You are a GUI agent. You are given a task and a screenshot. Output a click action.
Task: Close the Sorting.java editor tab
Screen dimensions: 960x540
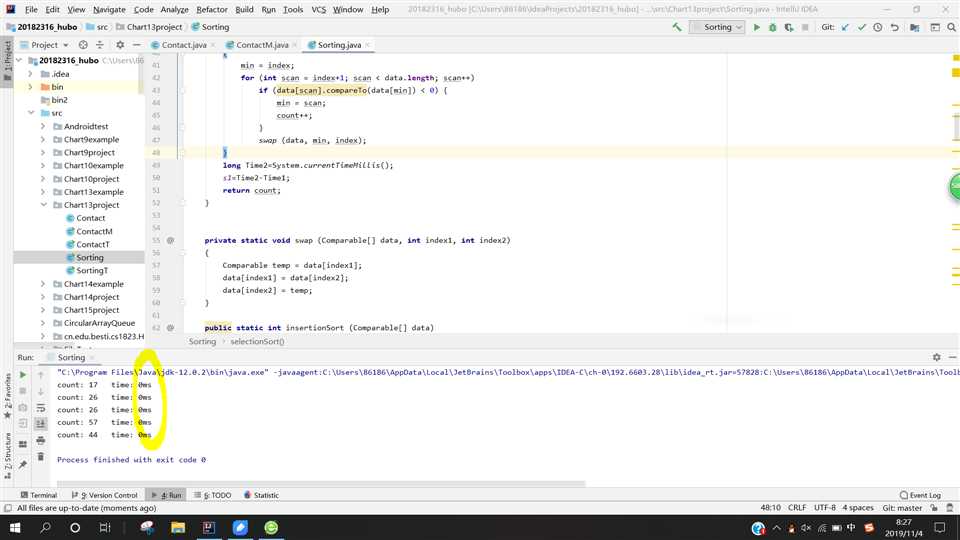point(367,45)
